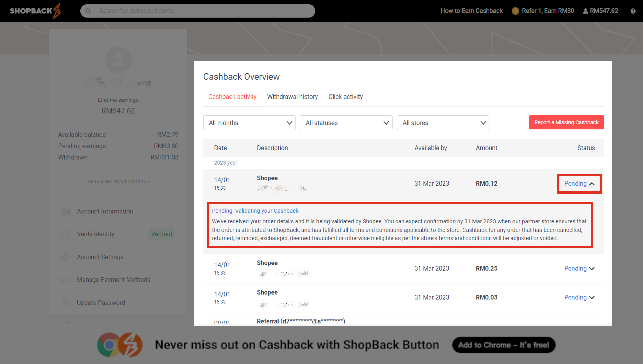
Task: Click the Date column header
Action: [x=220, y=148]
